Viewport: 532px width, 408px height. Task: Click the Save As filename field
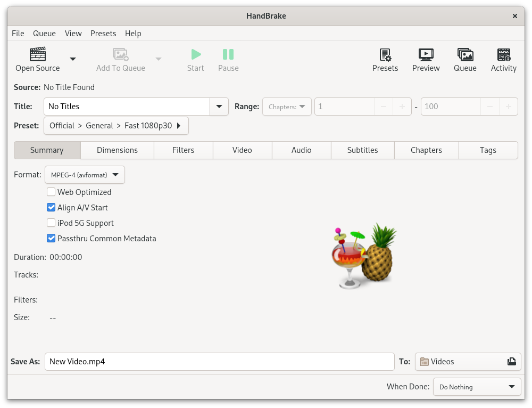219,362
